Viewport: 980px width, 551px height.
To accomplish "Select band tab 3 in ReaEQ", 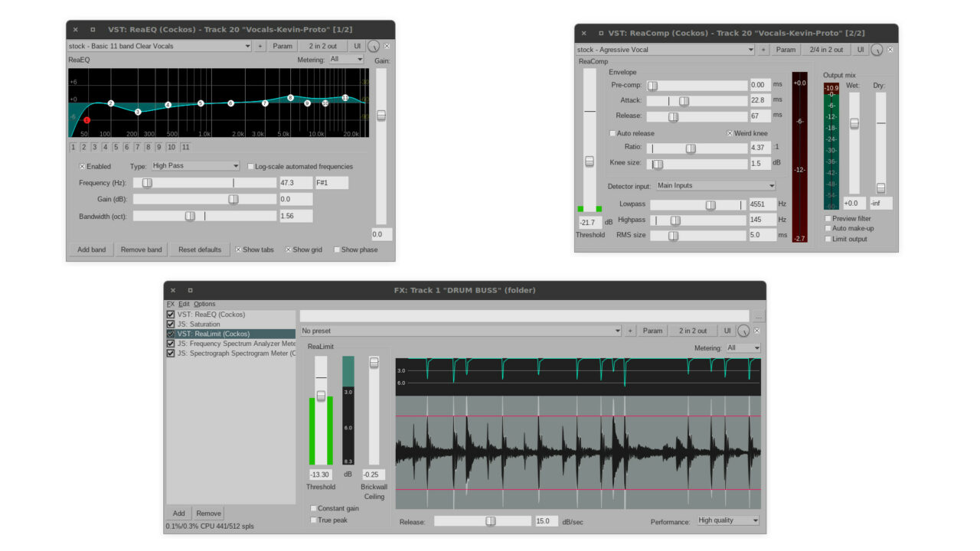I will click(94, 147).
